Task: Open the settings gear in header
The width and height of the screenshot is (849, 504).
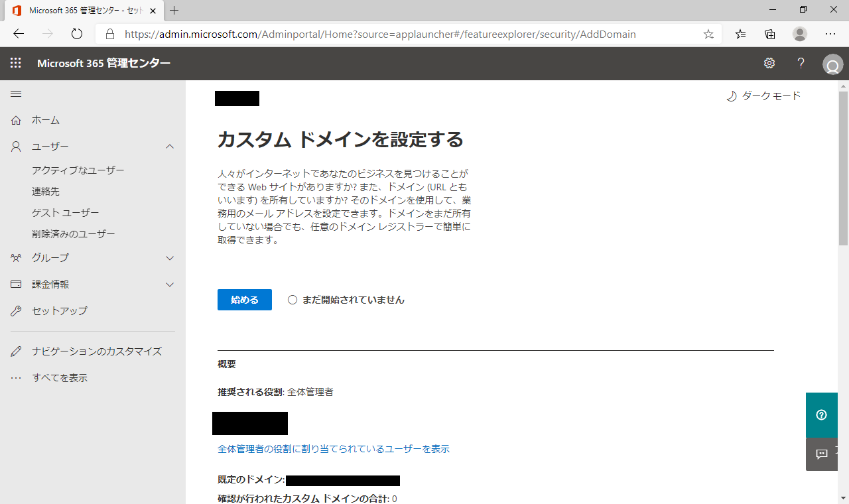Action: (769, 63)
